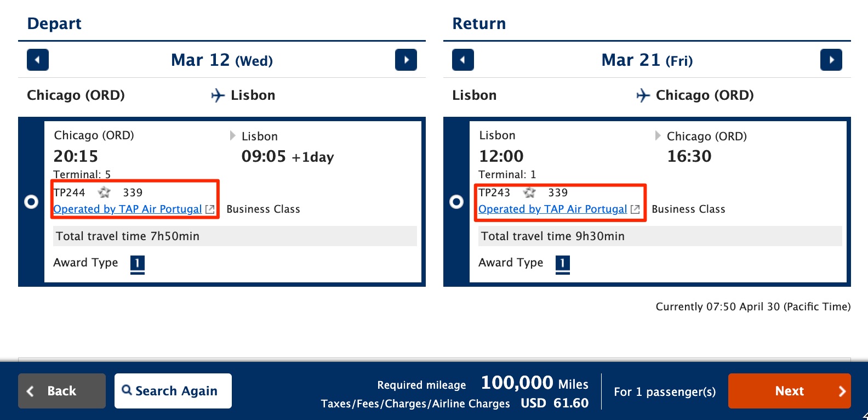Click previous-day arrow for Return date
The height and width of the screenshot is (420, 868).
(x=462, y=60)
